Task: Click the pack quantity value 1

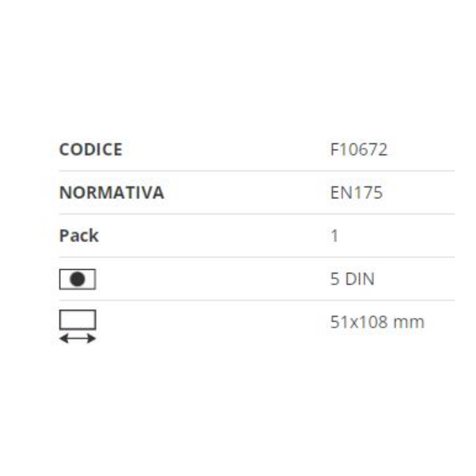Action: (335, 235)
